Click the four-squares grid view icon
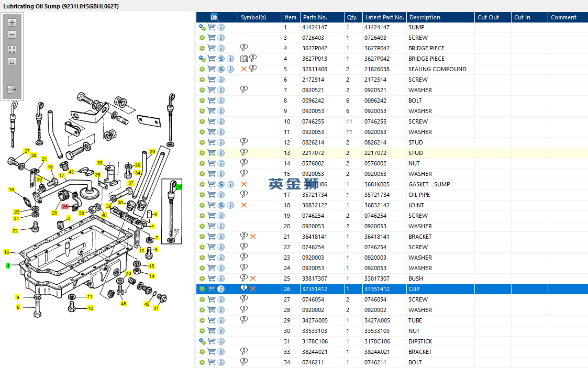 [x=12, y=49]
